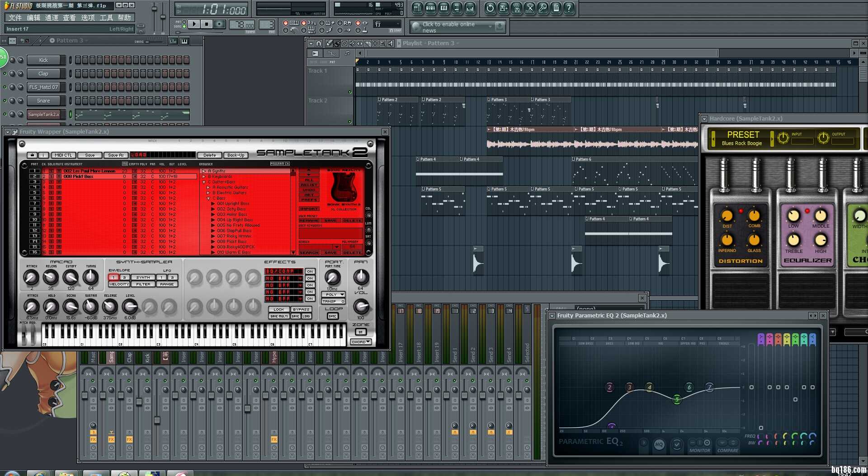Open the audio editor scissors icon
Viewport: 868px width, 476px height.
coord(529,8)
